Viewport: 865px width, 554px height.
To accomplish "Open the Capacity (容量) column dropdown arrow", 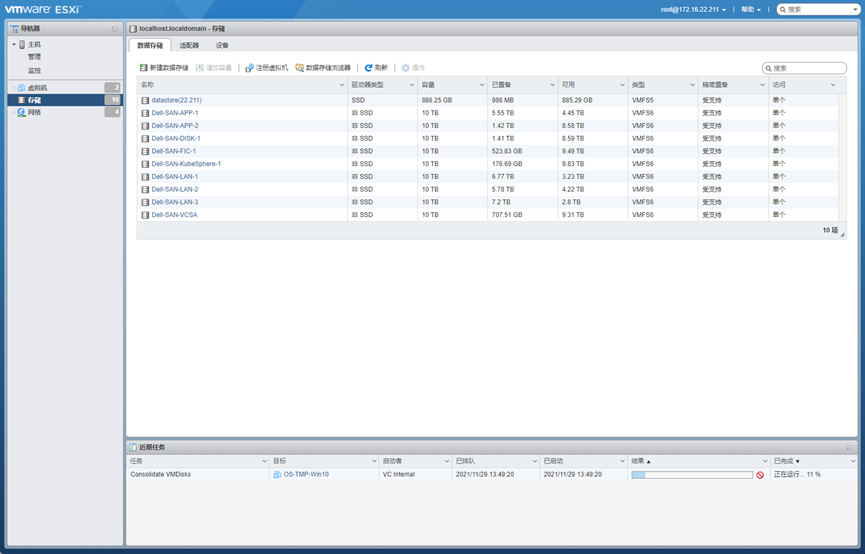I will click(x=482, y=85).
